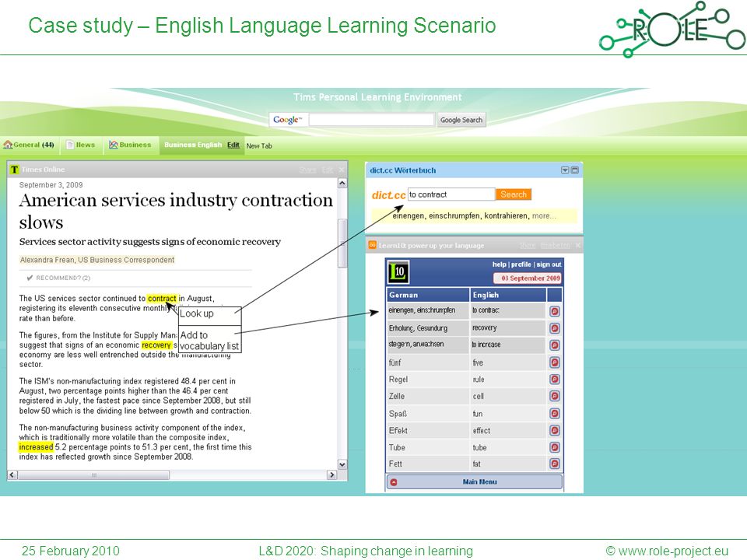747x560 pixels.
Task: Click red icon beside 'to increase' row
Action: [x=555, y=345]
